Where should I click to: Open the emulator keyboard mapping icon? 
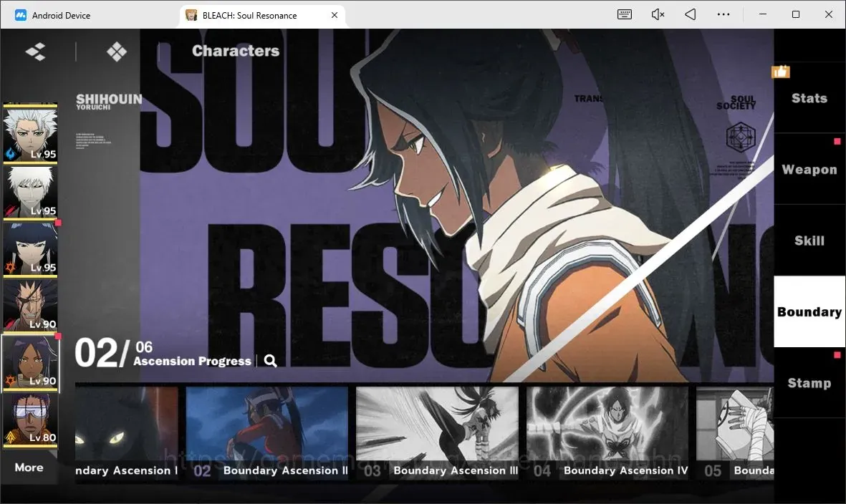[x=624, y=14]
